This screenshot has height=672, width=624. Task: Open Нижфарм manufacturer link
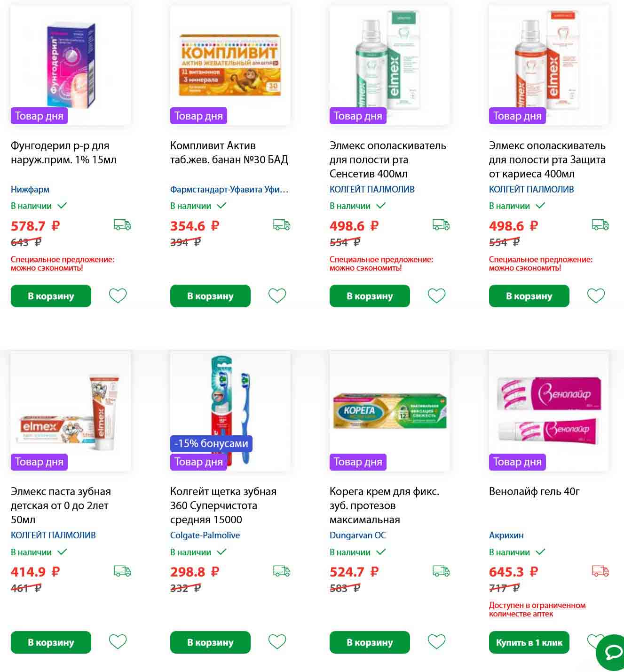[30, 190]
